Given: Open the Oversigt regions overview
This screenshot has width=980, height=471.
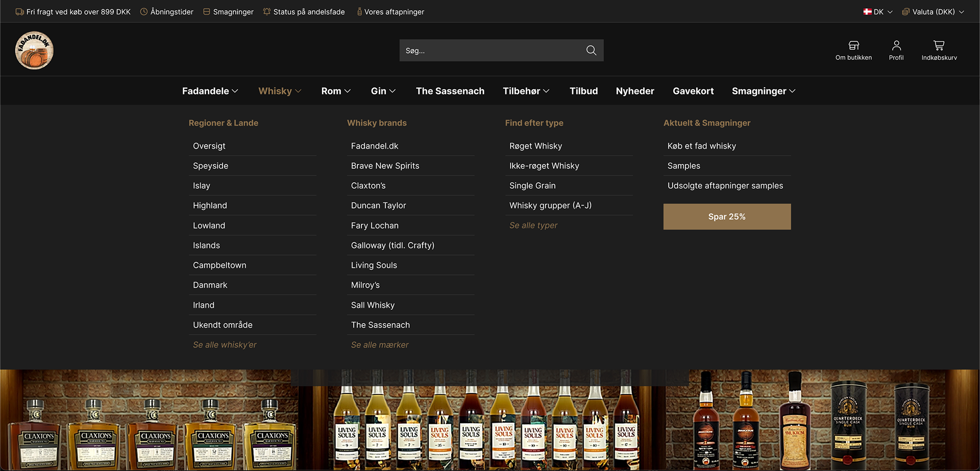Looking at the screenshot, I should point(253,146).
